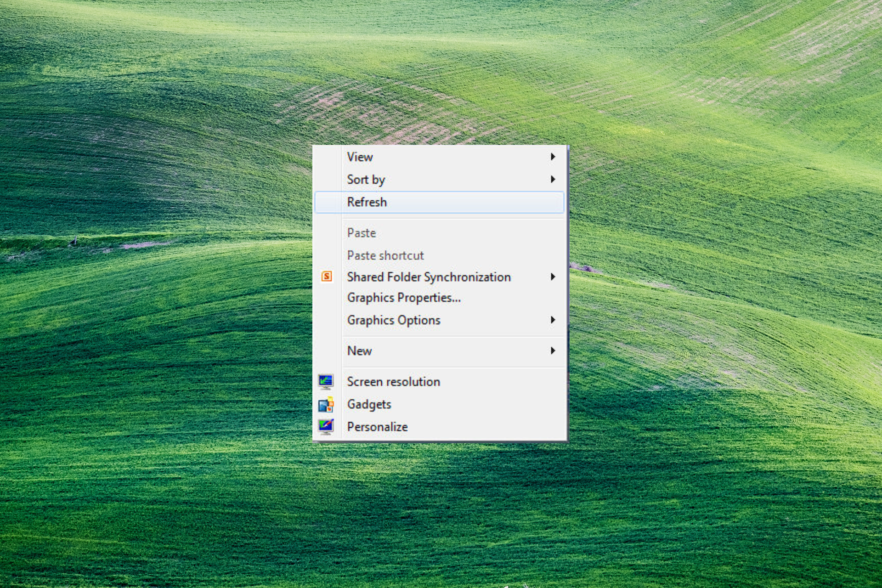Open Screen resolution settings

pos(440,382)
